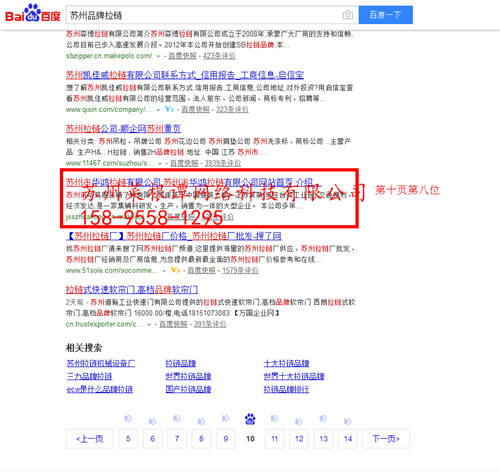This screenshot has height=472, width=500.
Task: Open result 【苏州拉链厂】苏州拉链厂价格
Action: tap(174, 236)
